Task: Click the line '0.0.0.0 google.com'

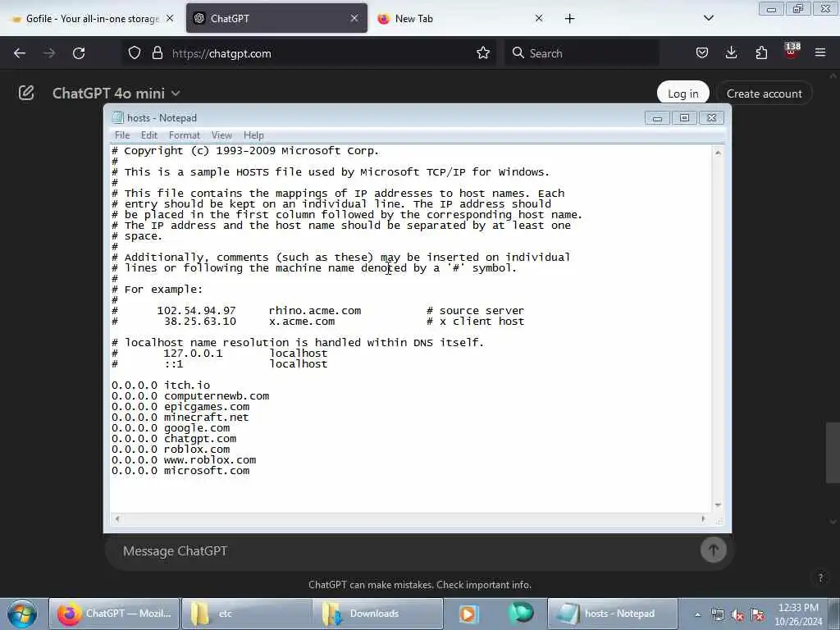Action: tap(171, 428)
